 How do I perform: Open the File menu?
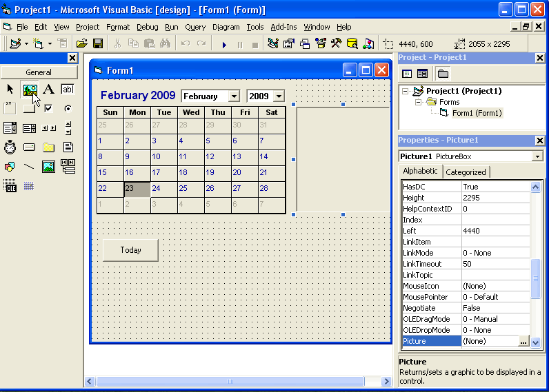pos(21,27)
